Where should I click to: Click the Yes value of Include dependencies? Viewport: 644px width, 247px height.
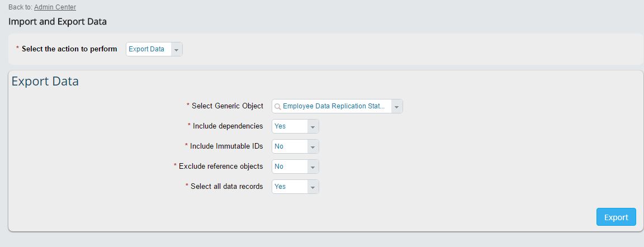280,126
